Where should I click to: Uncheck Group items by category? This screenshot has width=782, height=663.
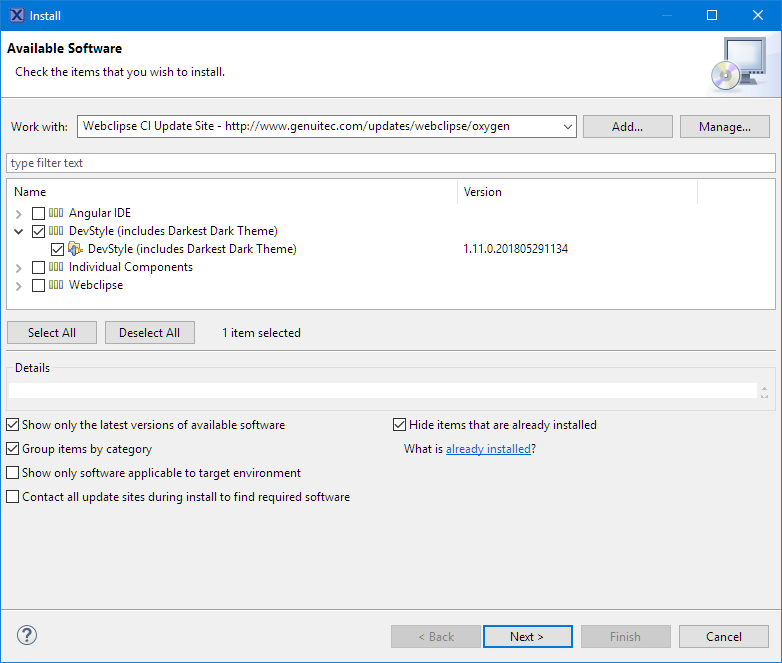click(x=13, y=449)
